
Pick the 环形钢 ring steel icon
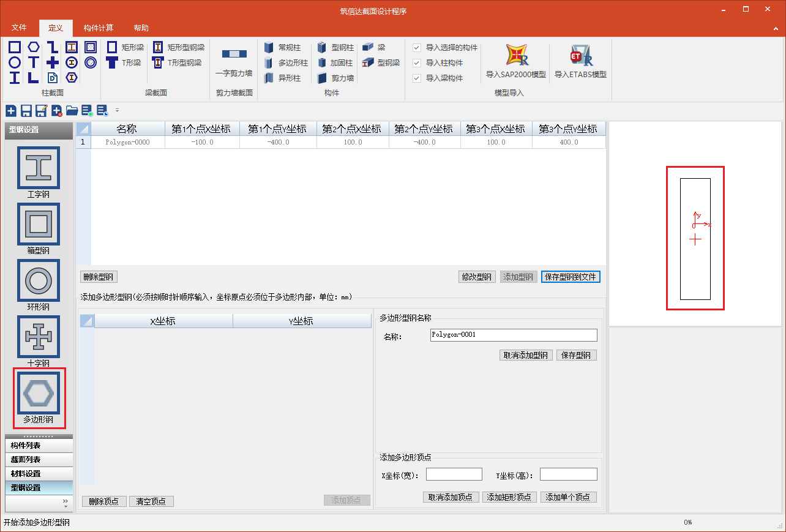pos(39,280)
